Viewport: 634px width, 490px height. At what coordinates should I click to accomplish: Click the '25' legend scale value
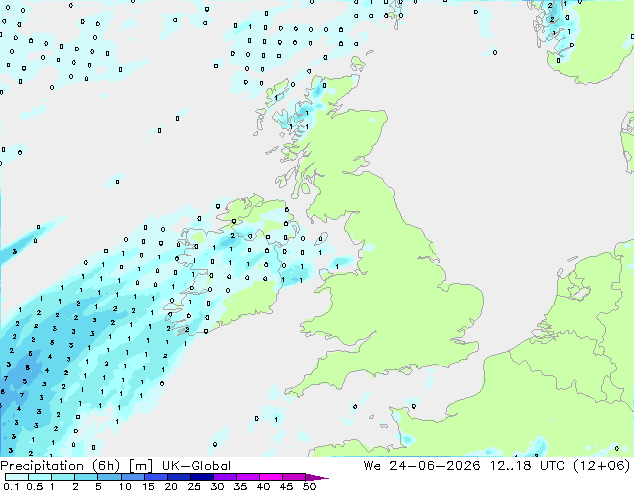tap(194, 486)
